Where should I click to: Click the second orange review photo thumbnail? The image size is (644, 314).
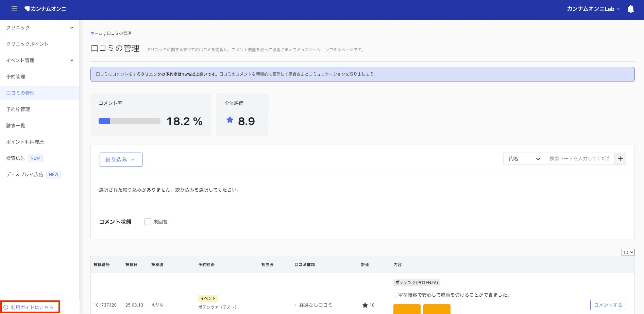coord(437,309)
